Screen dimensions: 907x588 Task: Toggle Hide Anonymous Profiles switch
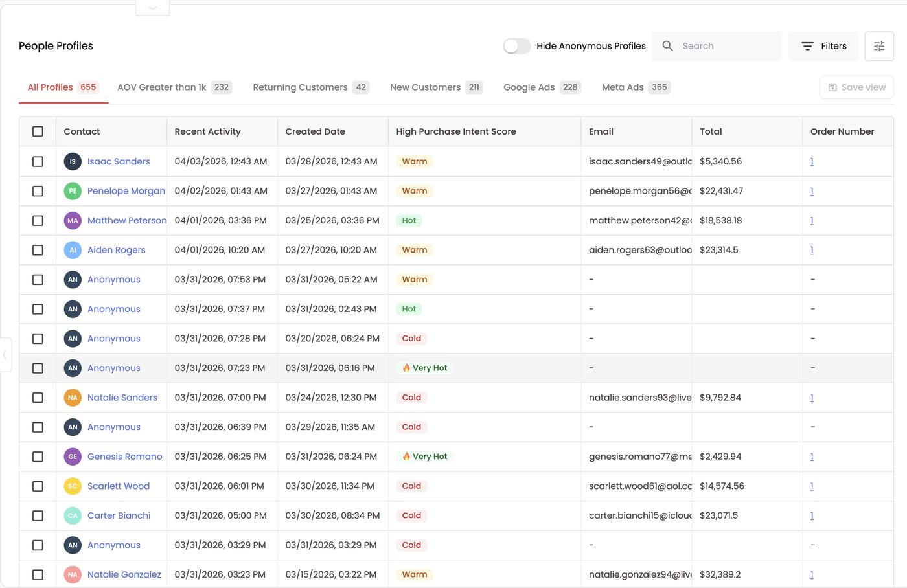click(x=517, y=46)
